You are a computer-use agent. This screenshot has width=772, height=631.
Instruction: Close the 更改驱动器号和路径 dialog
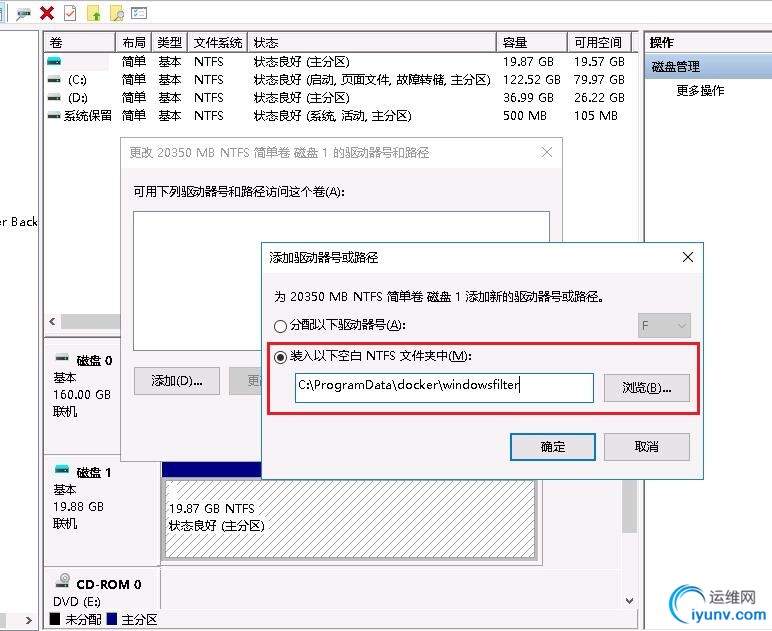(x=547, y=152)
